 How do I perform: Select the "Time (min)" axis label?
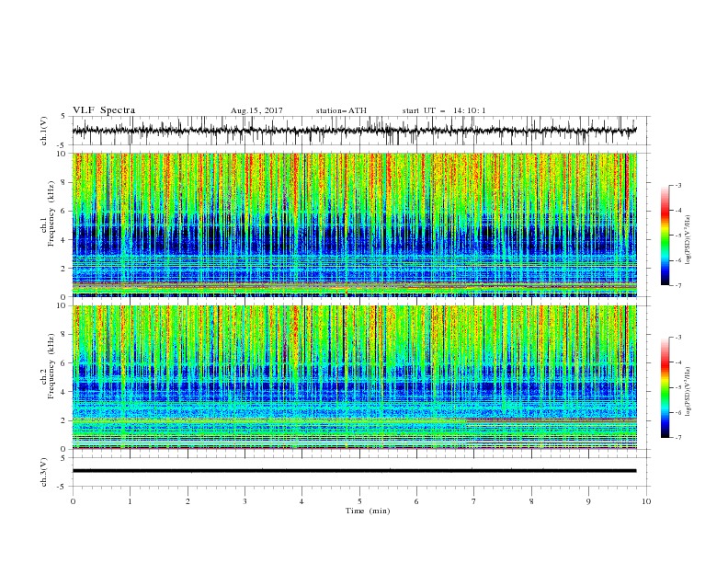368,511
